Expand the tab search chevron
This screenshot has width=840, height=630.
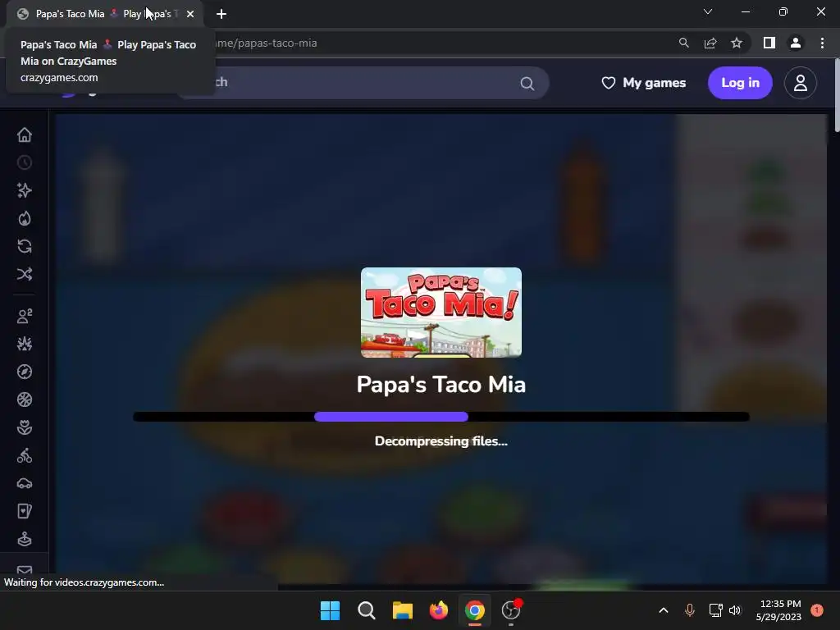tap(708, 11)
